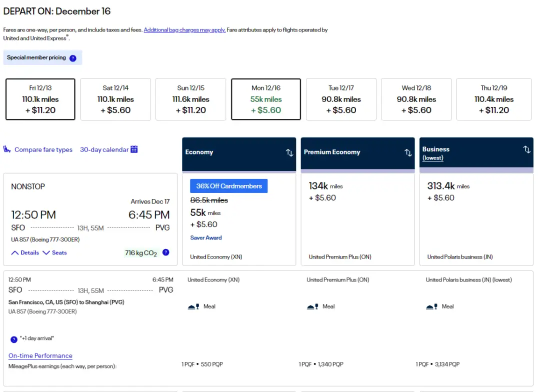Pick the Thu 12/19 date option
The width and height of the screenshot is (540, 392).
click(493, 99)
